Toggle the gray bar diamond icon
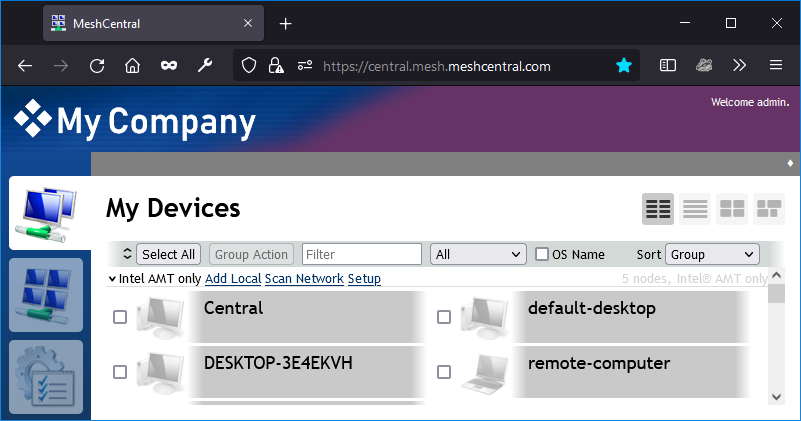Image resolution: width=801 pixels, height=421 pixels. point(790,163)
